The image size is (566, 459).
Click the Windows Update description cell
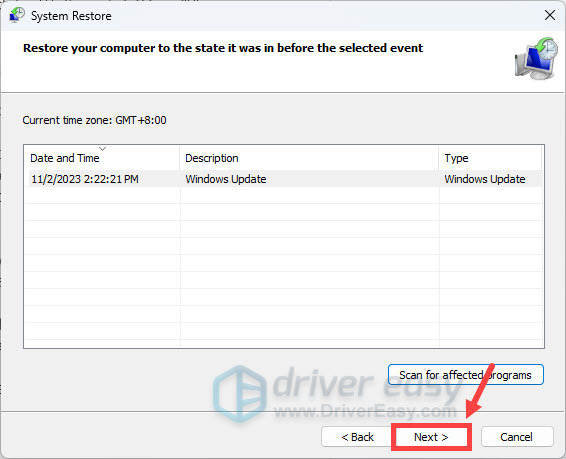tap(226, 179)
